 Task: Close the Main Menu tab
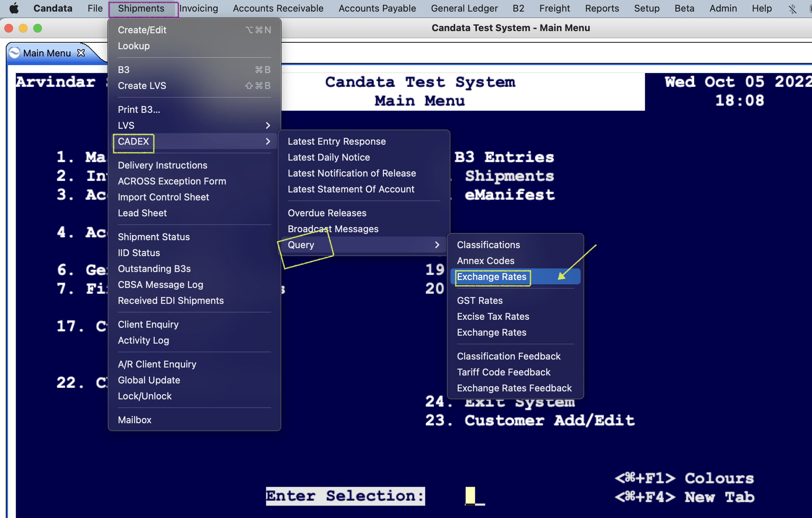81,53
